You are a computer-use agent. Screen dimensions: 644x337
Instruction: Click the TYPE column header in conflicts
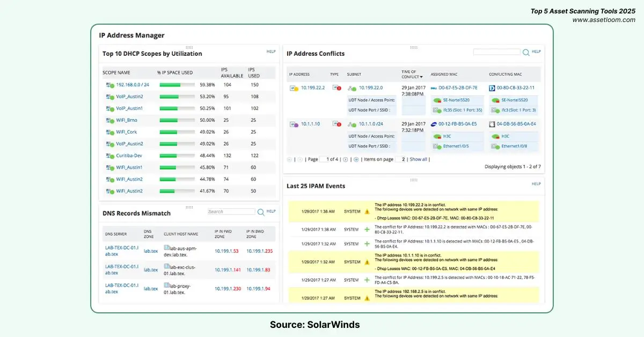(x=334, y=75)
